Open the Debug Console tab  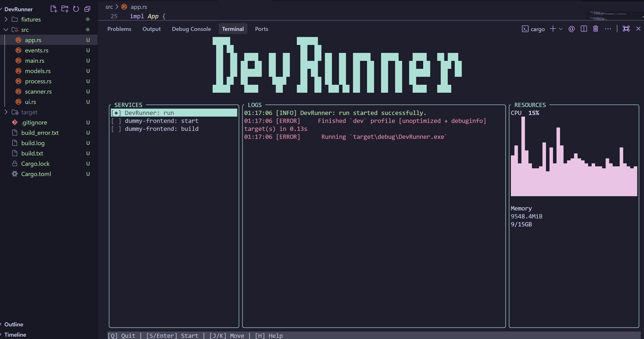point(191,29)
